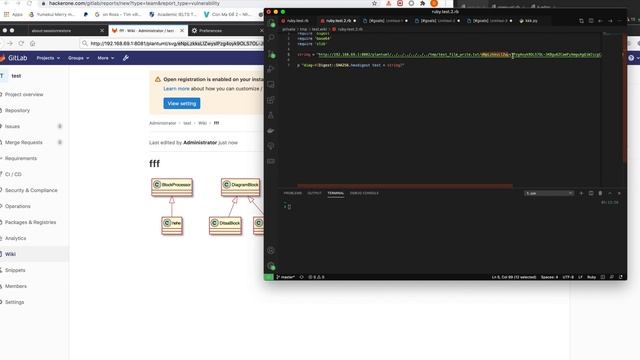Click the horizontal scrollbar in the VS Code editor
The image size is (640, 360).
(405, 186)
